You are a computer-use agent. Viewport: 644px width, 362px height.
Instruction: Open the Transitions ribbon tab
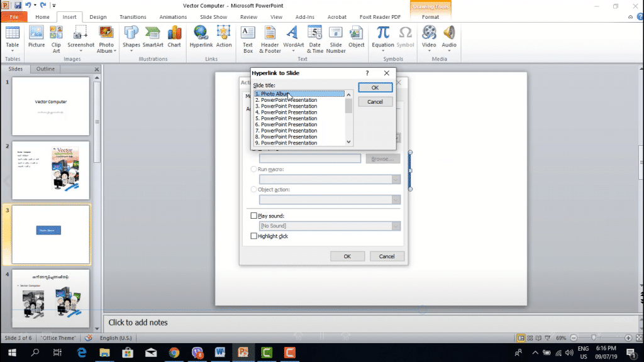(133, 17)
